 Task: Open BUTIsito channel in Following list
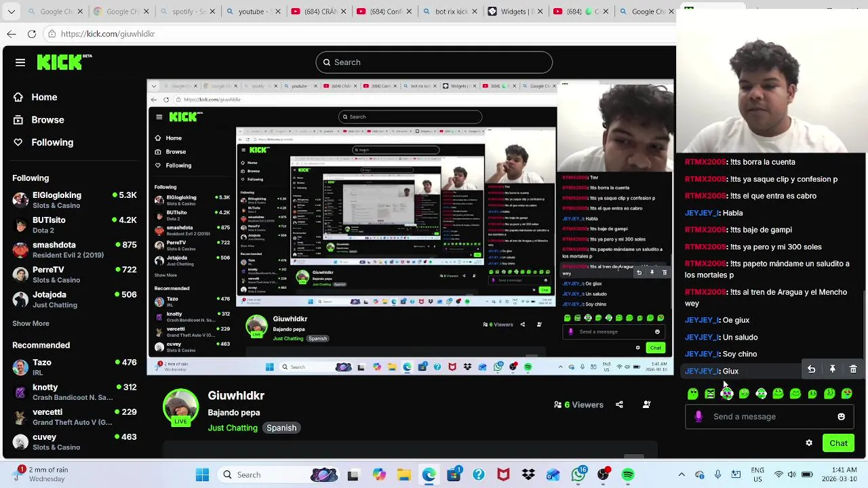click(75, 225)
